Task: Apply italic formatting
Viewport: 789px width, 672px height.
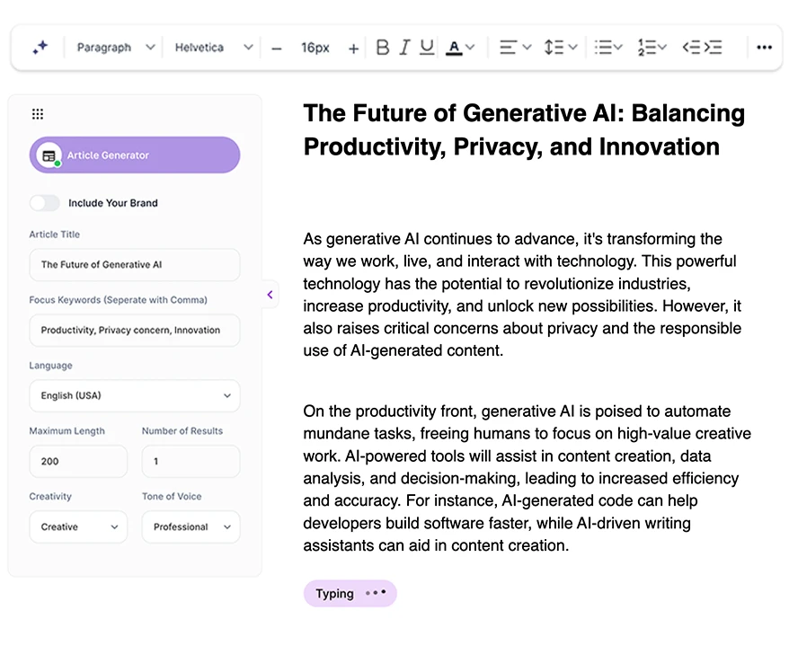Action: point(404,48)
